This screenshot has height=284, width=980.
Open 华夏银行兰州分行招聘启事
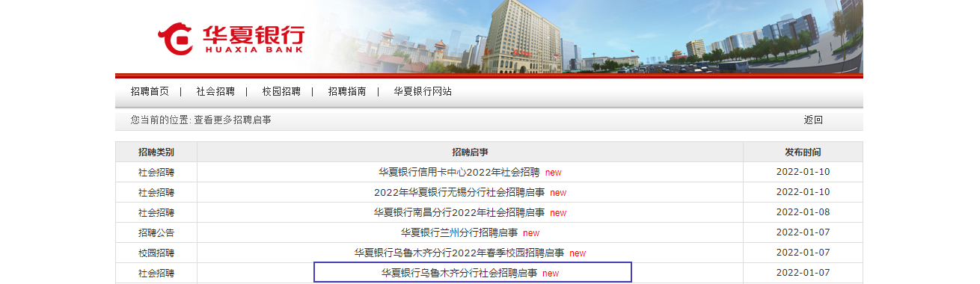pyautogui.click(x=459, y=232)
